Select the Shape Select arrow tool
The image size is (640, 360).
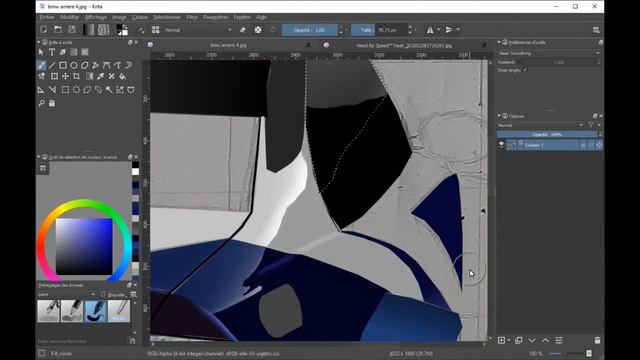pos(41,52)
